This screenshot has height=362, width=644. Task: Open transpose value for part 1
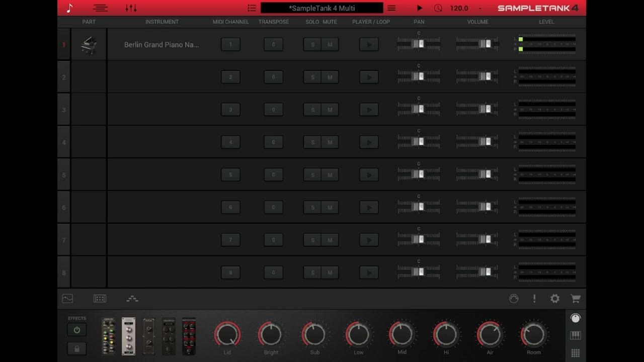click(273, 44)
